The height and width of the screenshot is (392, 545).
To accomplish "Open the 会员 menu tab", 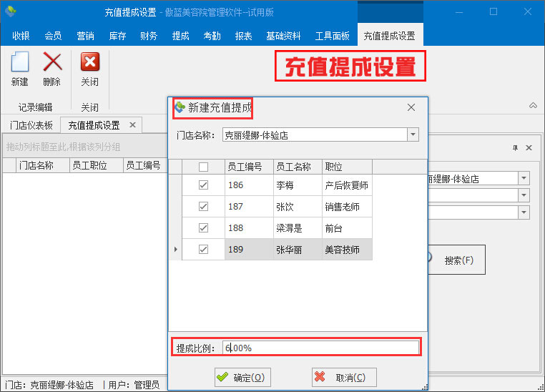I will pyautogui.click(x=53, y=36).
